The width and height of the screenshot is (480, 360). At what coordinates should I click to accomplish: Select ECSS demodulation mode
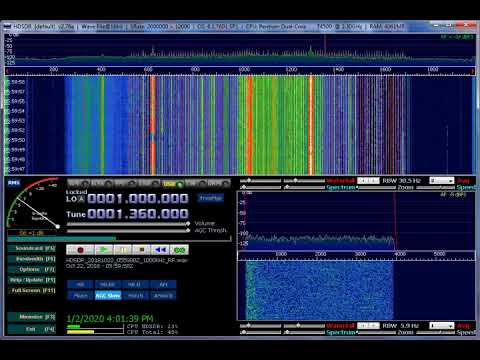[102, 183]
